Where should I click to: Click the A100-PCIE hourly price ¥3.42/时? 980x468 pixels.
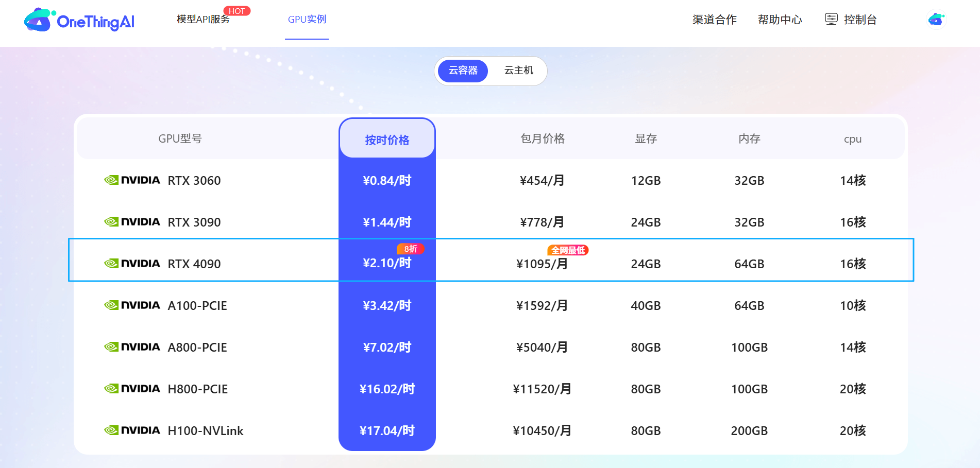(x=387, y=306)
